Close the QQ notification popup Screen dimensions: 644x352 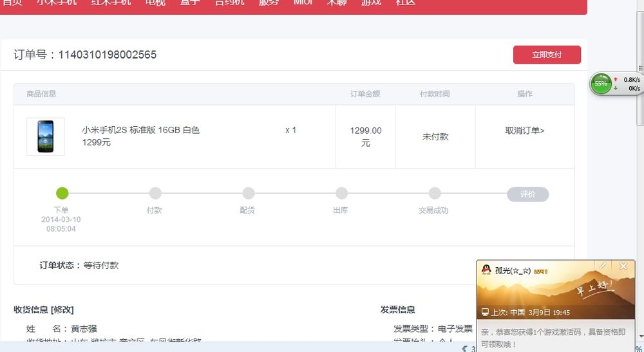click(623, 266)
